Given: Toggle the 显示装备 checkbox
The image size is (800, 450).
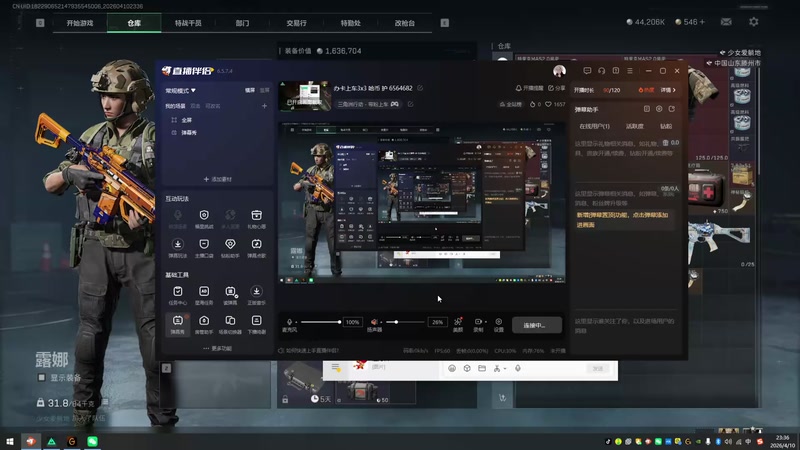Looking at the screenshot, I should [x=42, y=378].
